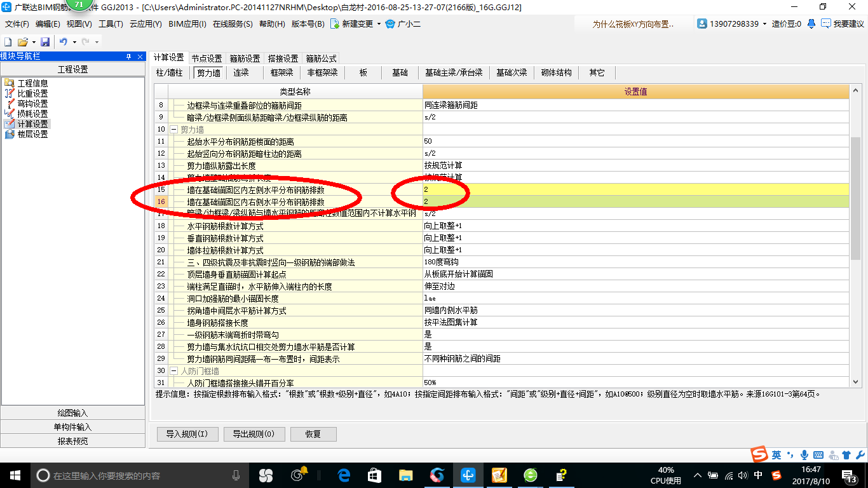Open dropdown arrow next to Open folder icon
The width and height of the screenshot is (868, 488).
33,42
